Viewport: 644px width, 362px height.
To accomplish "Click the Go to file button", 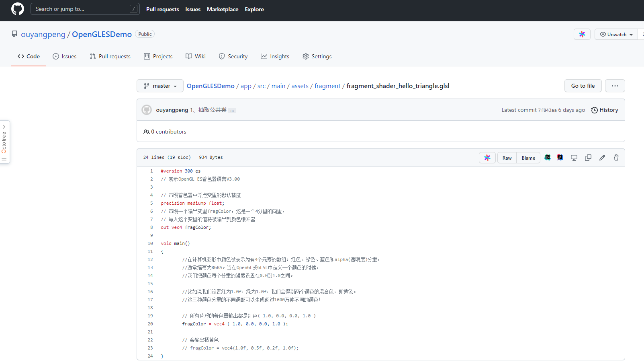I will (583, 86).
